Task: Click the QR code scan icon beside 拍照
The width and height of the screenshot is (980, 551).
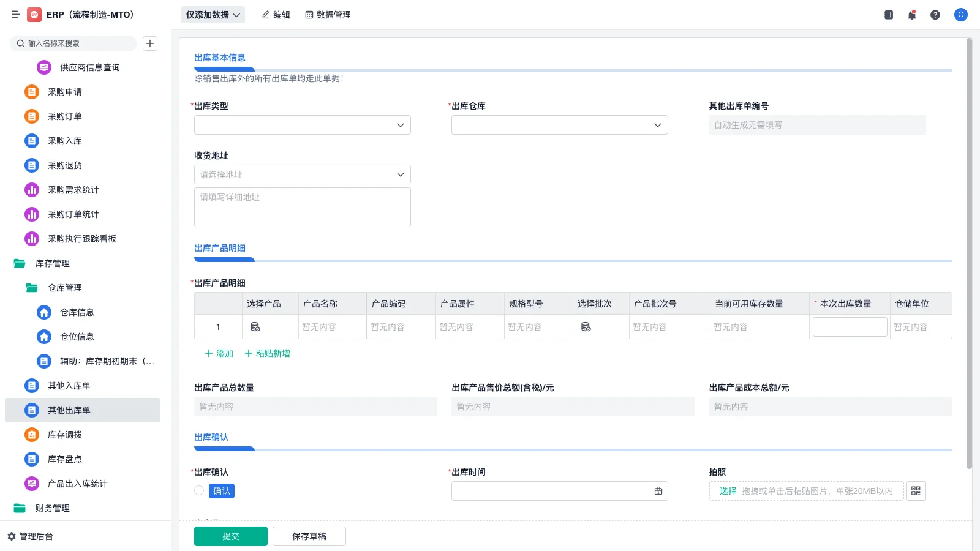Action: coord(916,490)
